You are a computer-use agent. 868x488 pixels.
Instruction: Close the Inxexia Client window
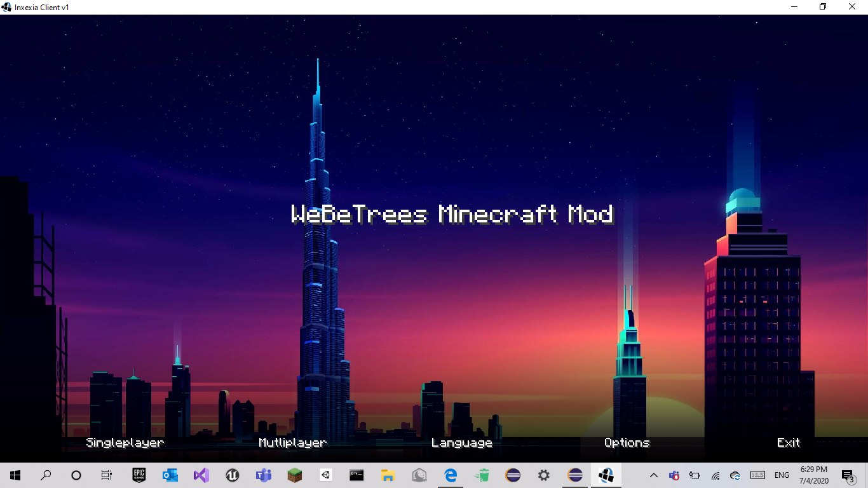click(x=853, y=7)
